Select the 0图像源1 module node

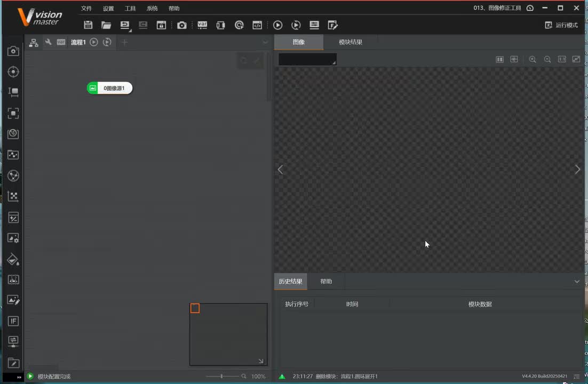pos(109,88)
